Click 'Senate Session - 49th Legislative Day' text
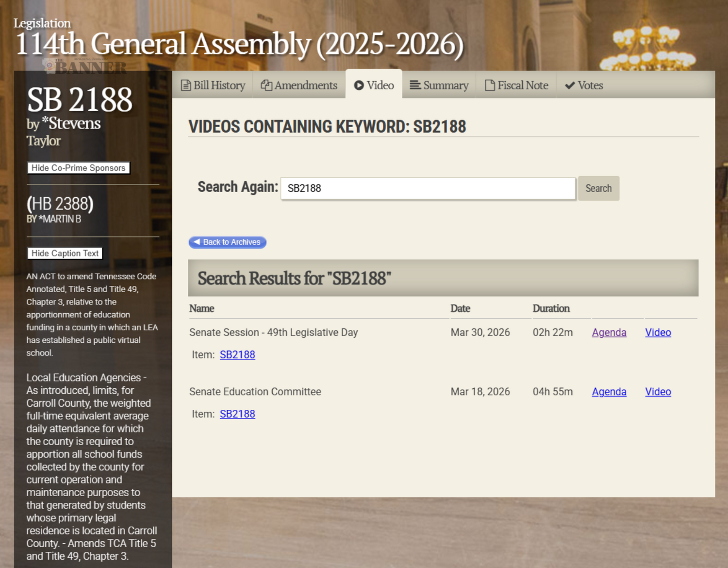728x568 pixels. pyautogui.click(x=274, y=333)
